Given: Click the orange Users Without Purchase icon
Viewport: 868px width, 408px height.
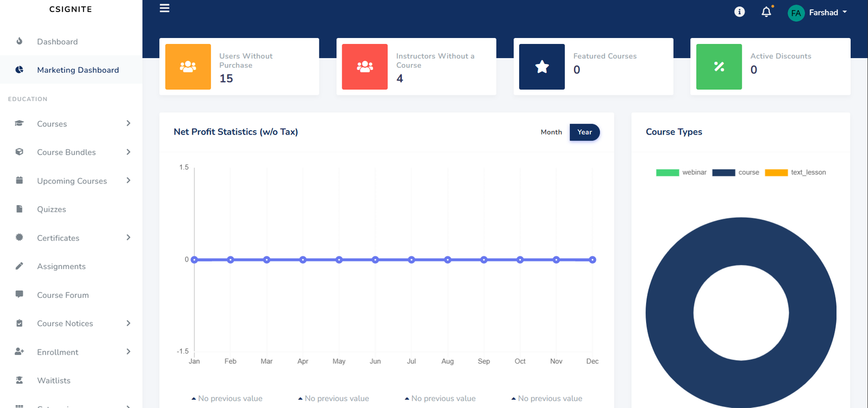Looking at the screenshot, I should 188,67.
